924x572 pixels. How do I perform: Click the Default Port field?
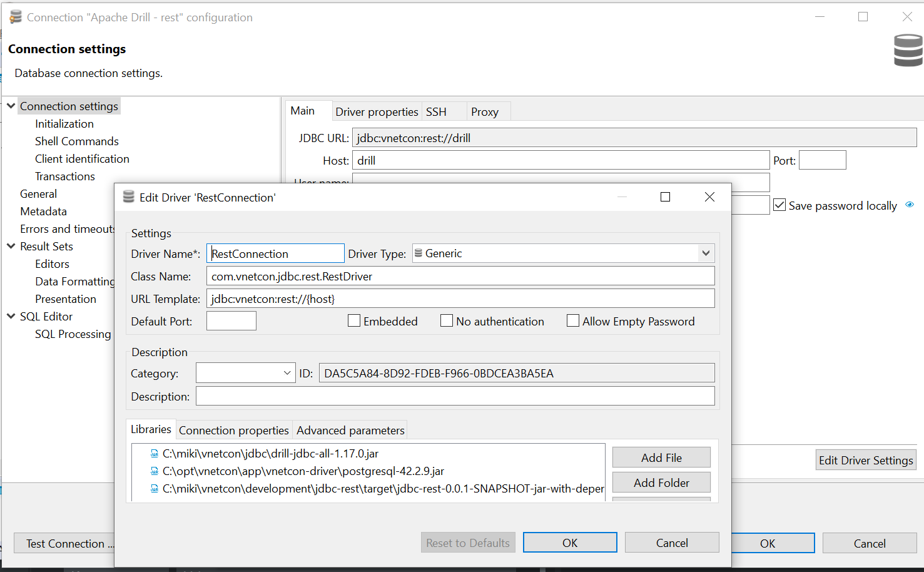pos(231,321)
